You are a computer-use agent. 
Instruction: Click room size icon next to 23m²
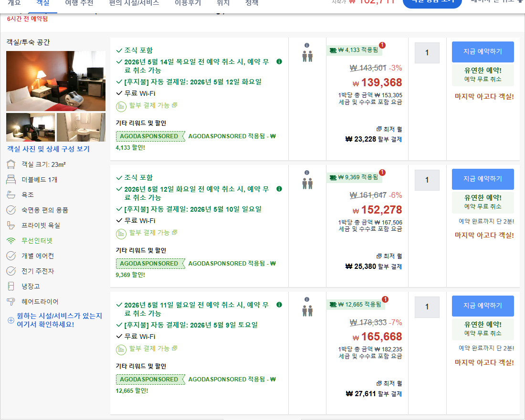tap(11, 164)
